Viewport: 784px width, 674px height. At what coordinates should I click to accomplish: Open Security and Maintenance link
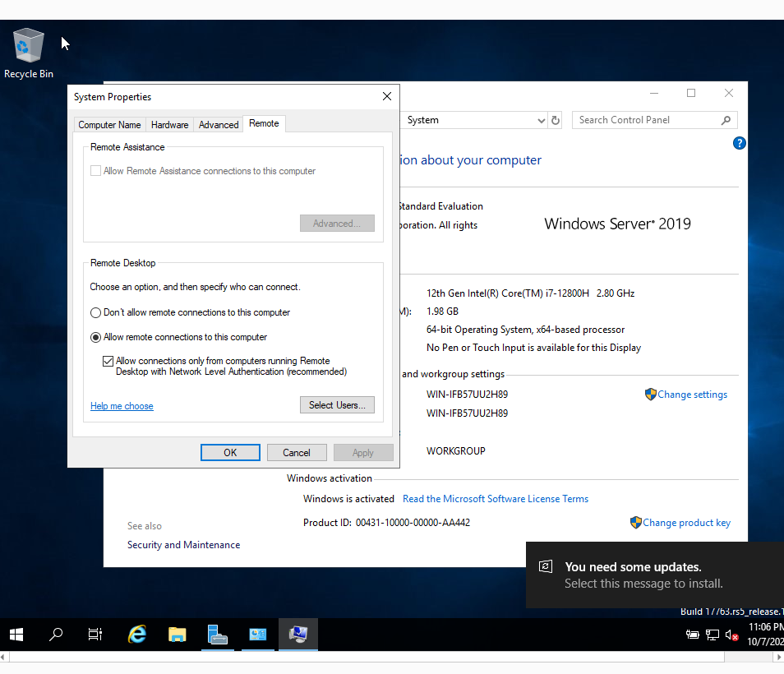tap(183, 544)
